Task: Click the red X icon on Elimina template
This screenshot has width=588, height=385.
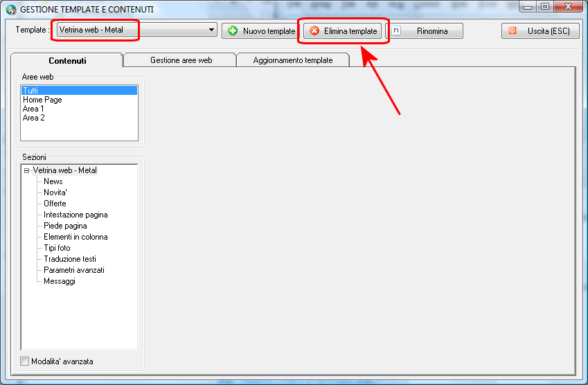Action: (314, 30)
